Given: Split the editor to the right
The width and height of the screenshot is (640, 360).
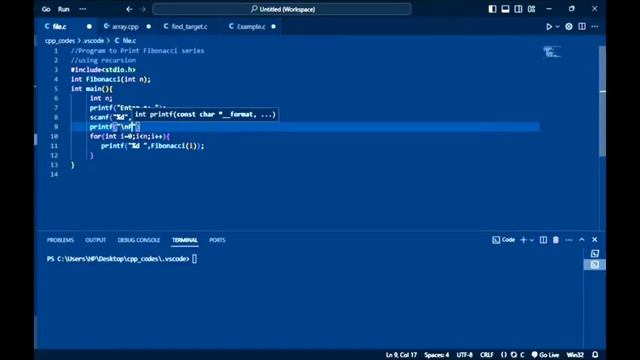Looking at the screenshot, I should click(582, 27).
